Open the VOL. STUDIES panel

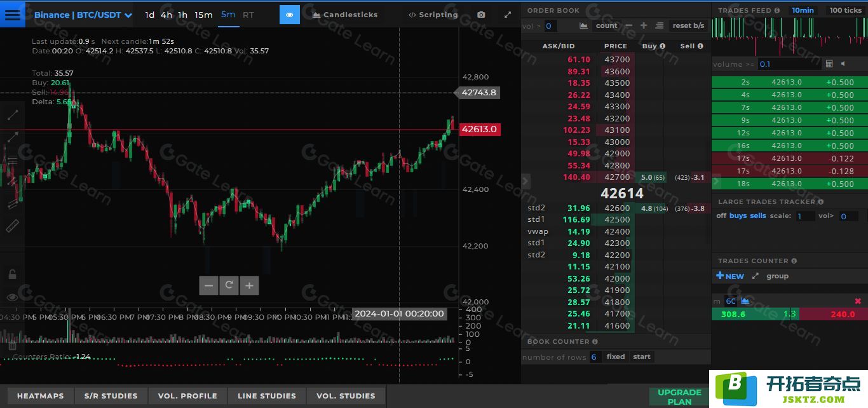pyautogui.click(x=346, y=396)
